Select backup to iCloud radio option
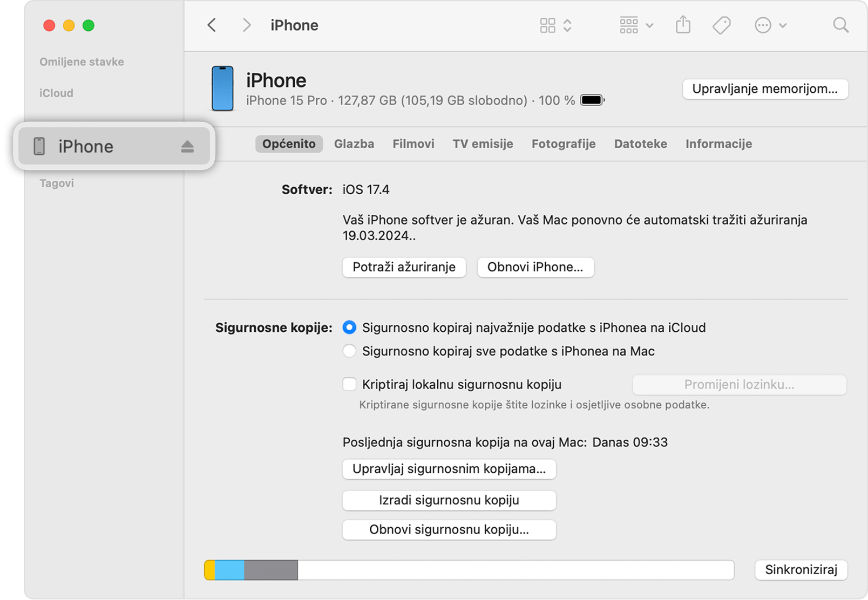Image resolution: width=868 pixels, height=600 pixels. (x=349, y=328)
